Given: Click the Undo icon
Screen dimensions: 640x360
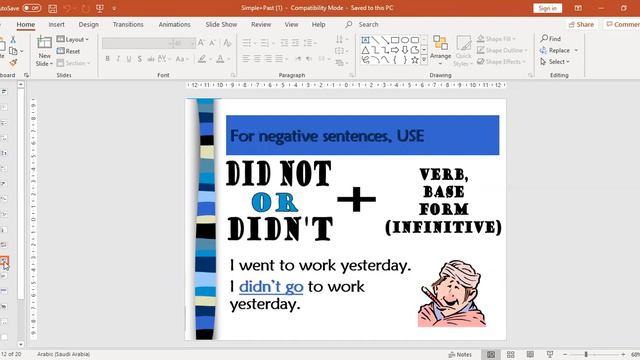Looking at the screenshot, I should coord(67,8).
